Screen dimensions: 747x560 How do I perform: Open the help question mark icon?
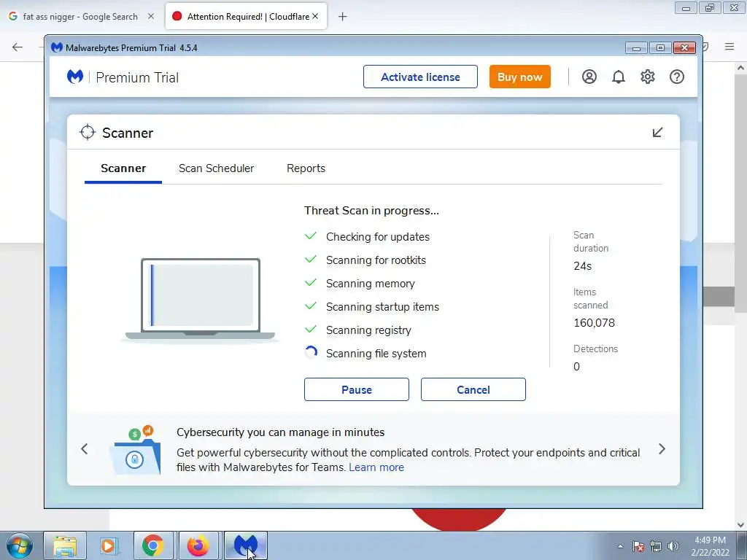pos(676,77)
